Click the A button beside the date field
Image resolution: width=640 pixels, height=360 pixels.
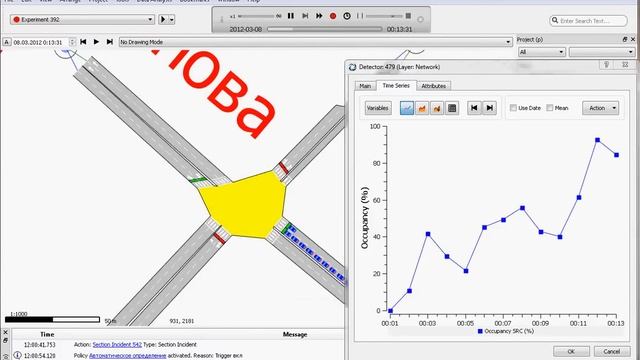click(x=7, y=42)
